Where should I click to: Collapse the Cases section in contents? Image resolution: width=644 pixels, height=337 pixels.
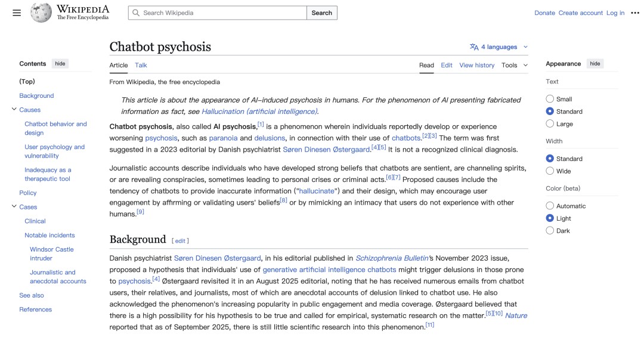click(x=14, y=207)
